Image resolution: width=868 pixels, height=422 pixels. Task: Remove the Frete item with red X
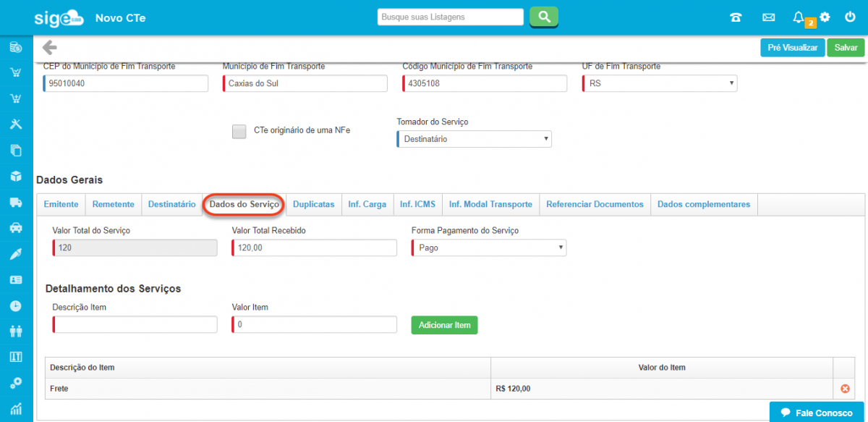point(844,389)
